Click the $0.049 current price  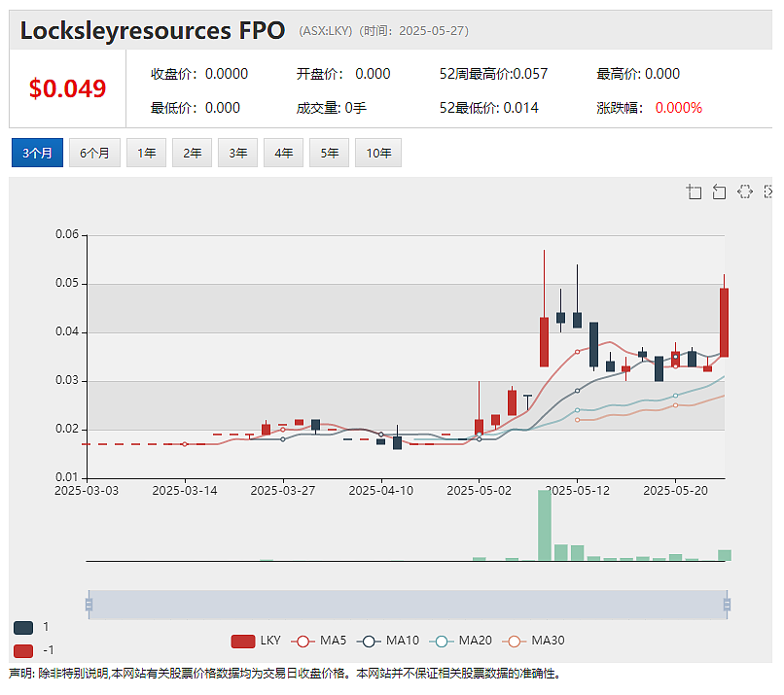click(67, 88)
